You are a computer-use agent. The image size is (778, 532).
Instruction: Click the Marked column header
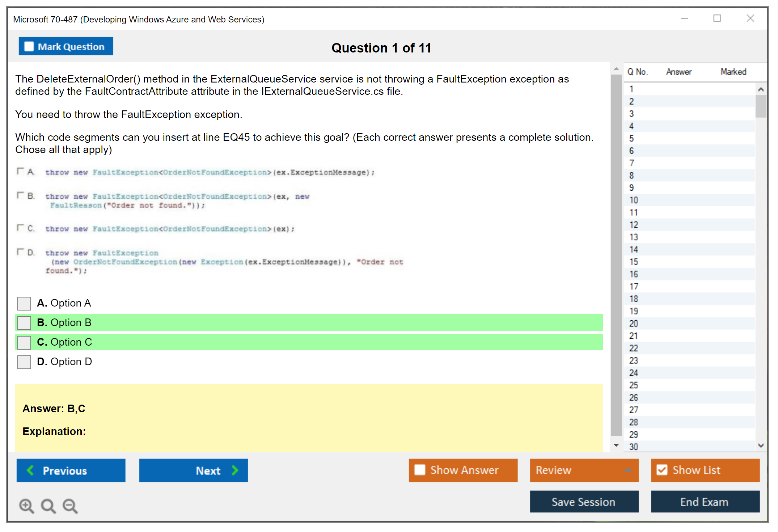tap(733, 72)
